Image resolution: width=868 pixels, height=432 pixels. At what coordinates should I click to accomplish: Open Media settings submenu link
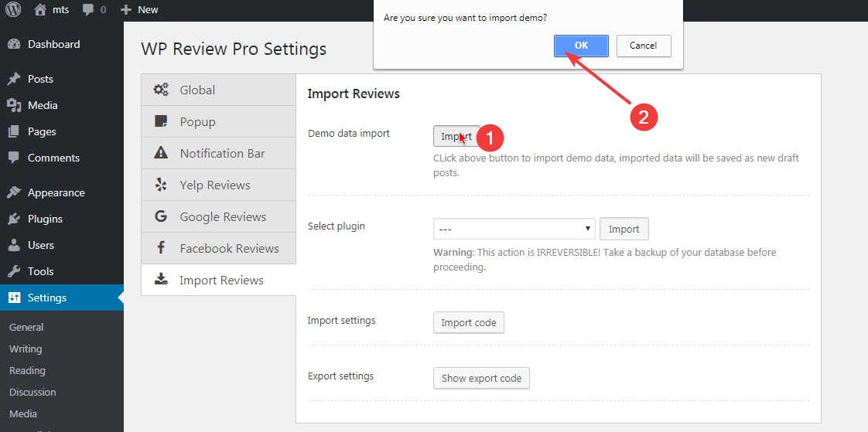tap(22, 413)
